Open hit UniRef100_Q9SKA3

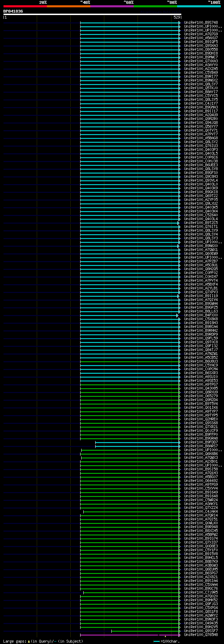pos(201,46)
